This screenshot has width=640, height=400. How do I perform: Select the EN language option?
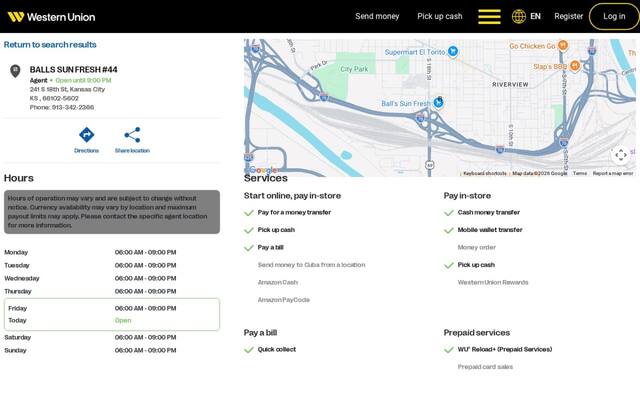[535, 16]
